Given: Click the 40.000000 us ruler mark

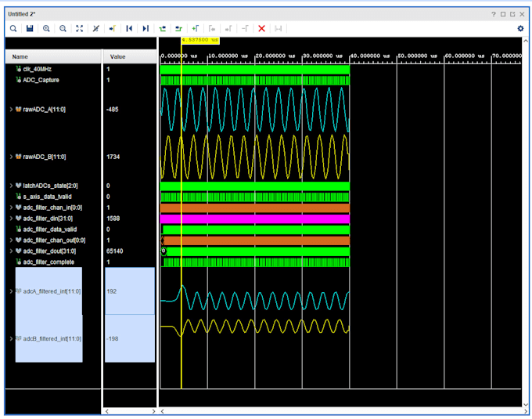Looking at the screenshot, I should [370, 56].
